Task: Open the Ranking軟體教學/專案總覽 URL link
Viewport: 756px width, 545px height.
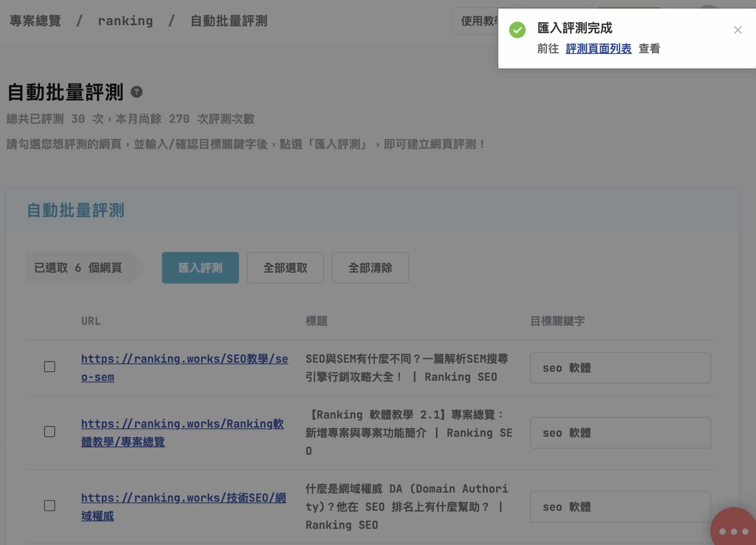Action: (x=182, y=424)
